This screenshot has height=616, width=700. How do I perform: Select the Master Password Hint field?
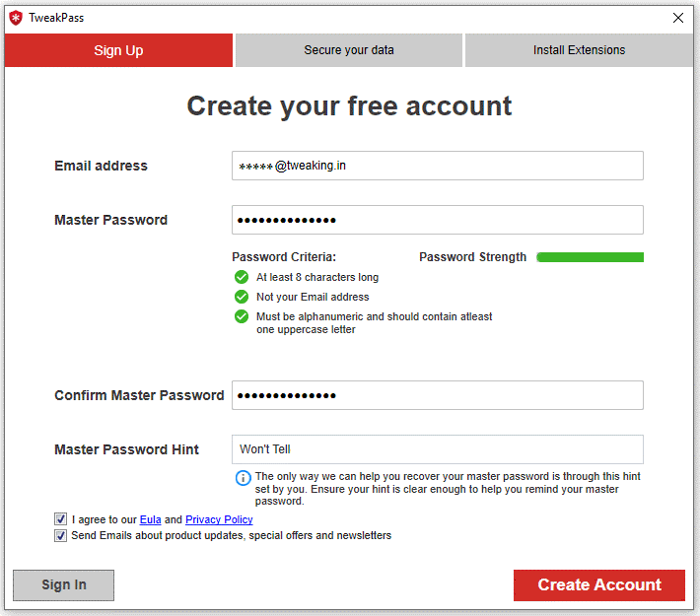(x=438, y=449)
